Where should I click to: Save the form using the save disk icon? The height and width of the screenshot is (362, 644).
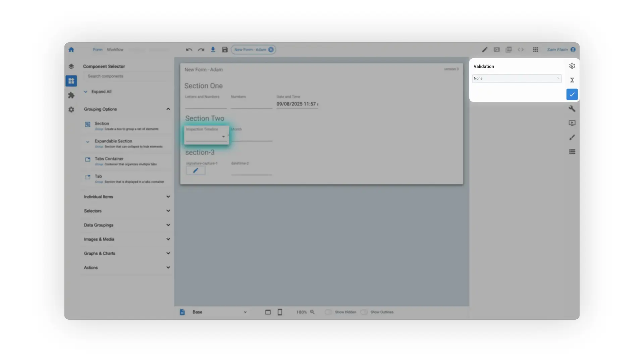tap(224, 49)
